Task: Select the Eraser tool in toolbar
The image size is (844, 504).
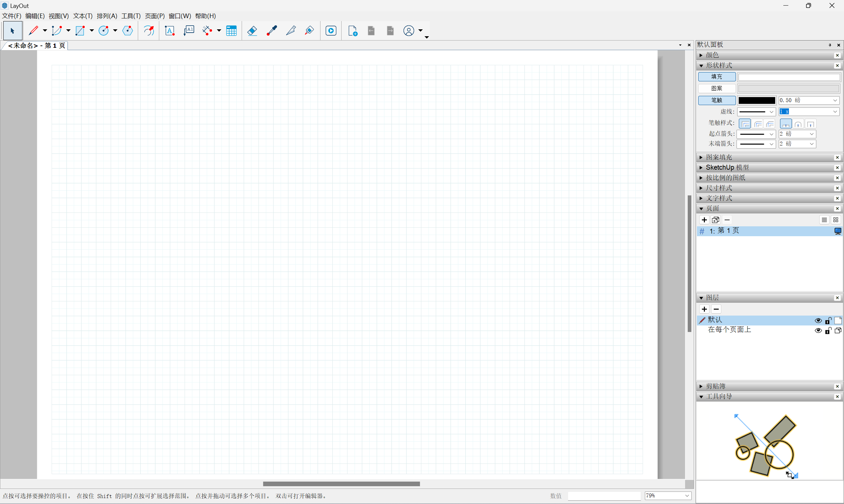Action: 252,31
